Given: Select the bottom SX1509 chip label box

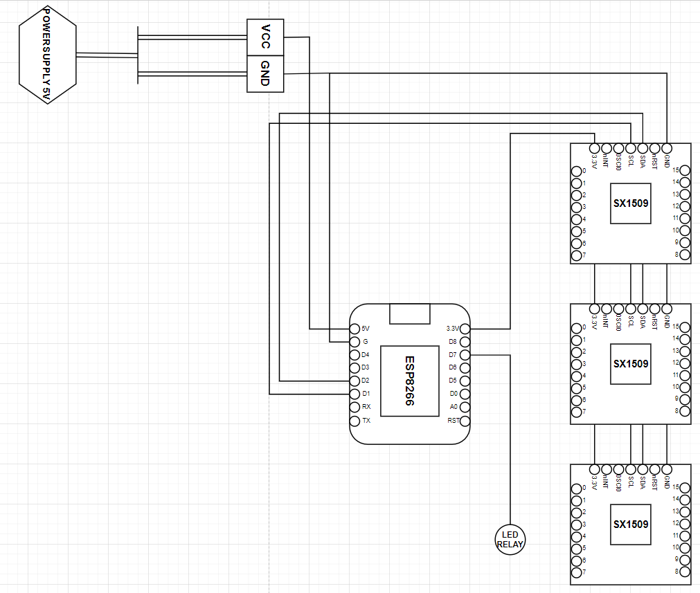Looking at the screenshot, I should pos(631,524).
